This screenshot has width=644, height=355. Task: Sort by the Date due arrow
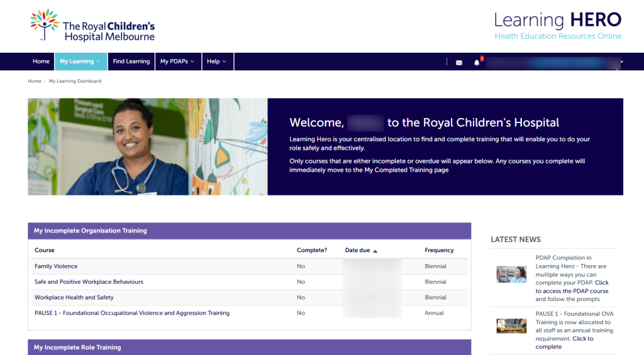(x=375, y=251)
